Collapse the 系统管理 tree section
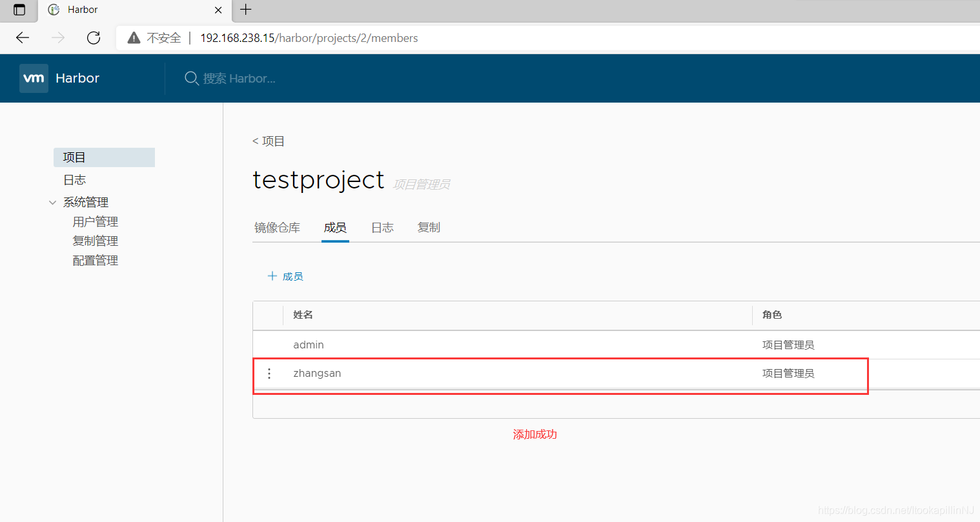This screenshot has width=980, height=522. pyautogui.click(x=52, y=203)
